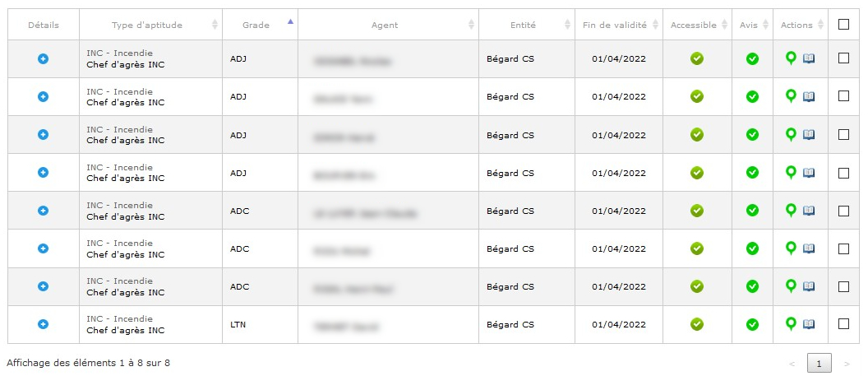Click the book icon in the first ADC row
868x376 pixels.
point(809,211)
